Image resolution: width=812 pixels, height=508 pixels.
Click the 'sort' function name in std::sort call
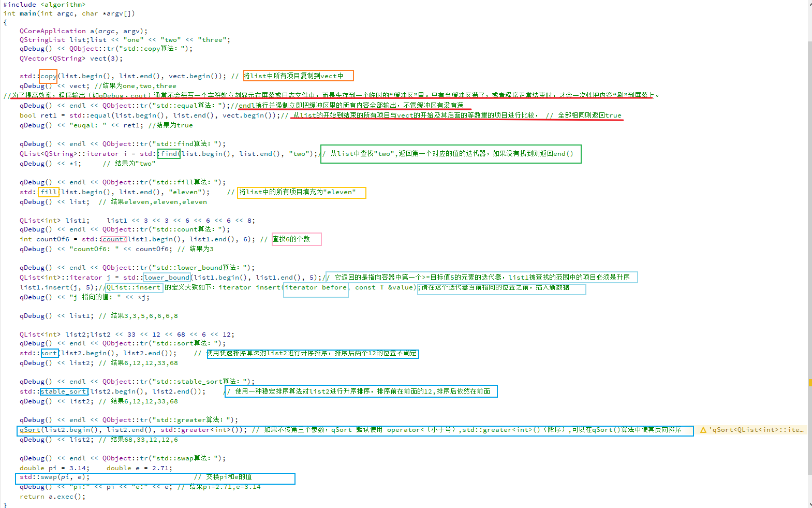coord(49,353)
